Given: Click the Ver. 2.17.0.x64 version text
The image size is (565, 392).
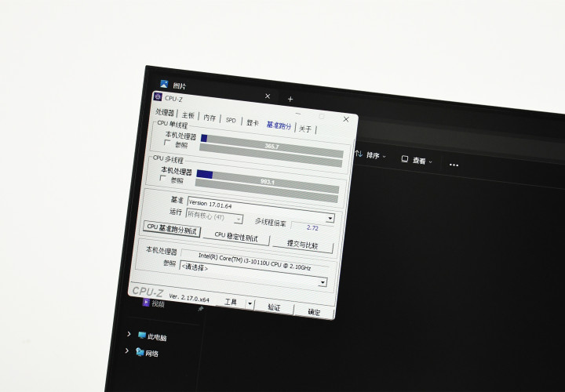Looking at the screenshot, I should click(x=189, y=297).
